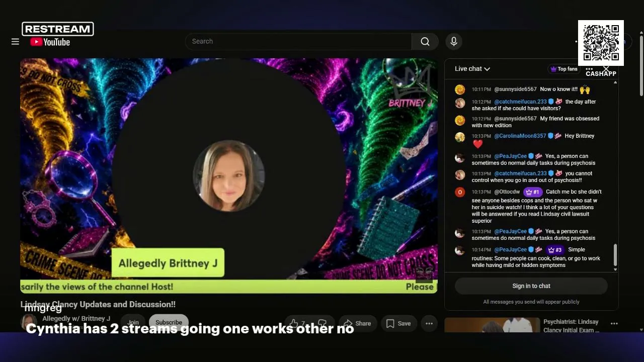Share the video

pyautogui.click(x=357, y=323)
